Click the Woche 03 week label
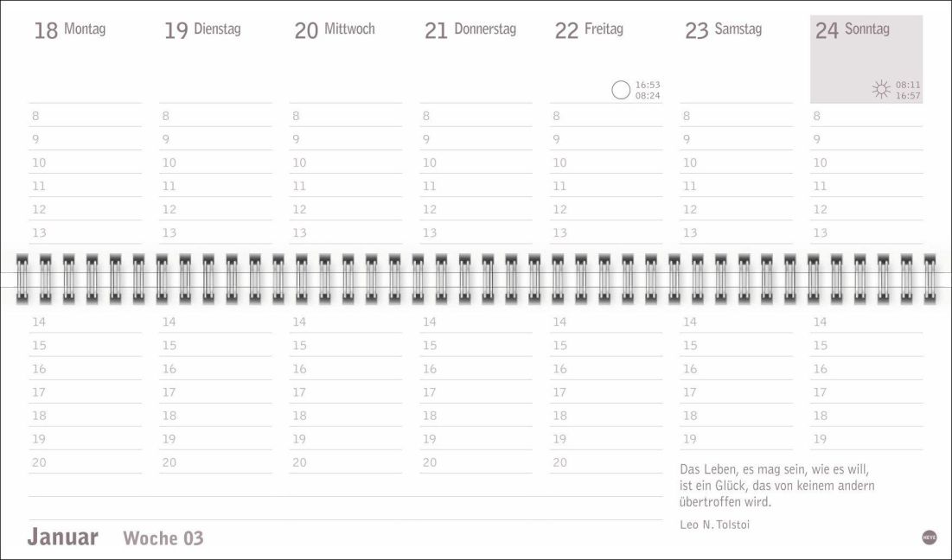The width and height of the screenshot is (952, 560). (163, 538)
